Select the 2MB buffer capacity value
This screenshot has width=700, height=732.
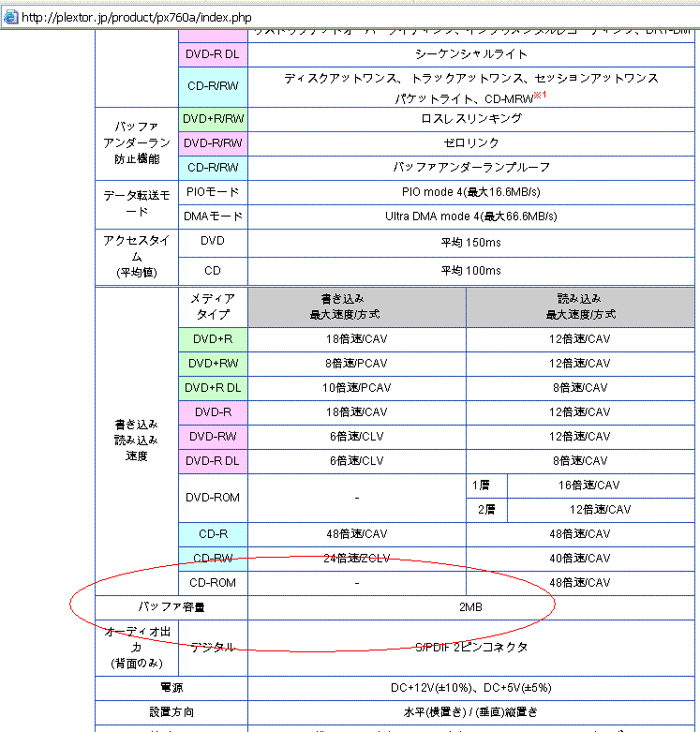(x=470, y=607)
